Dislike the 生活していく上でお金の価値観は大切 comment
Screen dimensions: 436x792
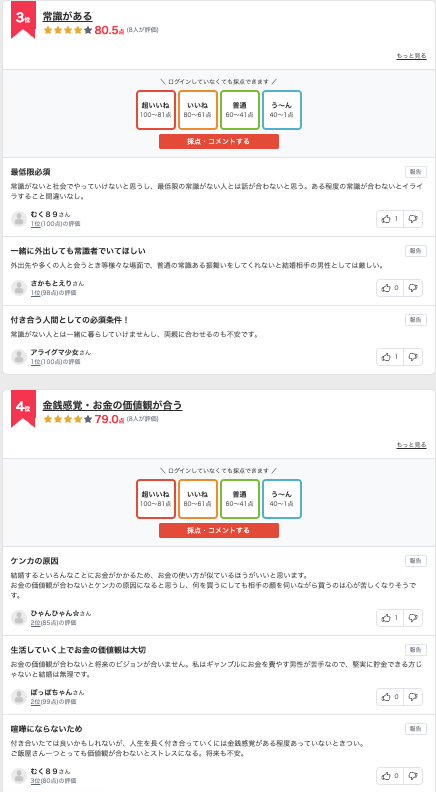[x=413, y=697]
